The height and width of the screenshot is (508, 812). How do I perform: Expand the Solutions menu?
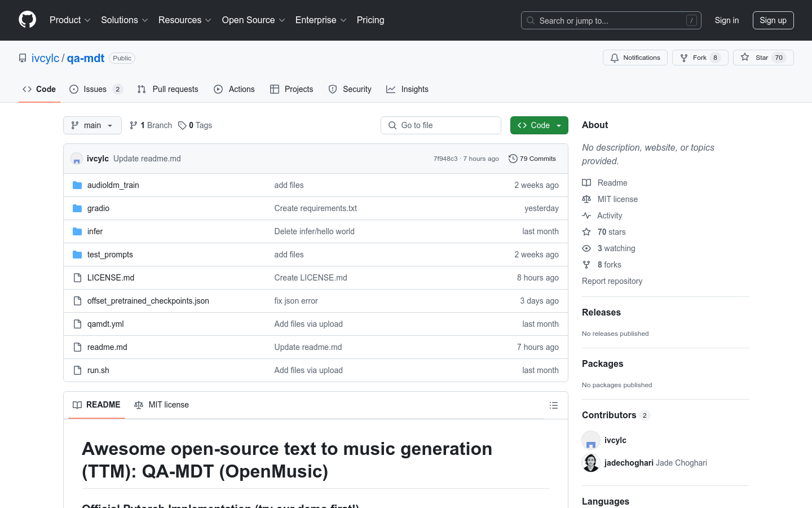click(x=125, y=20)
